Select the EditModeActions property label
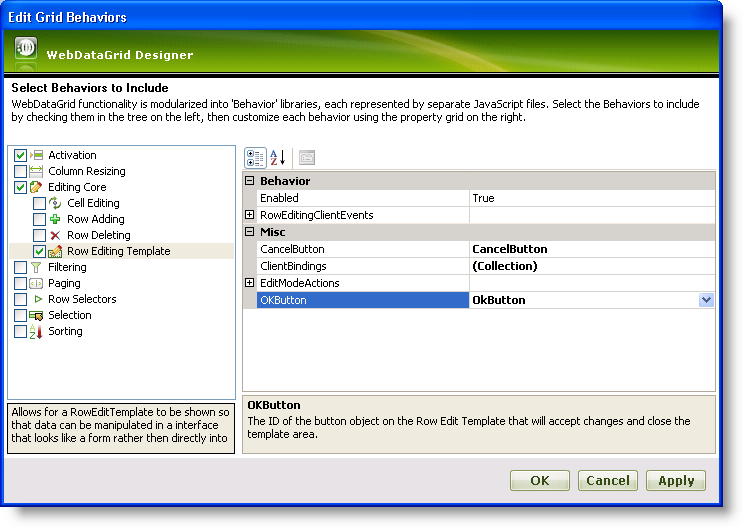This screenshot has height=527, width=743. pos(299,283)
